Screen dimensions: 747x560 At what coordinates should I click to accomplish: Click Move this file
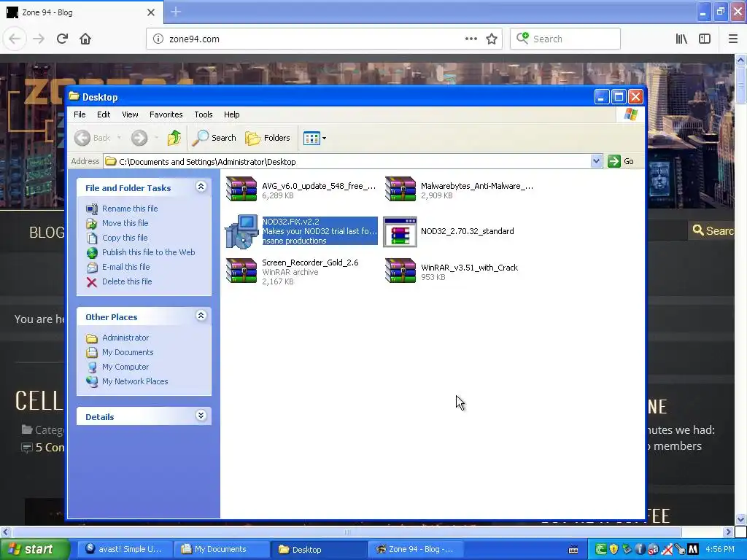coord(125,223)
